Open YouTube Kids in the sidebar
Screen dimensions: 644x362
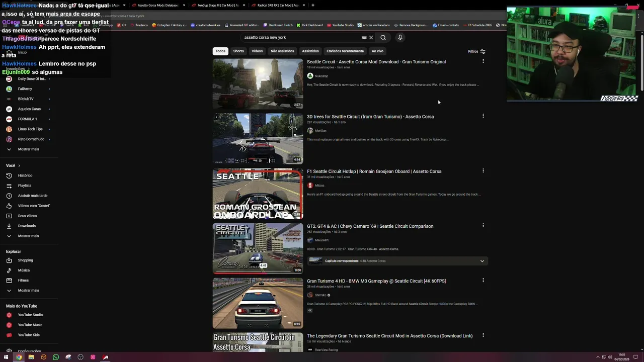(29, 335)
